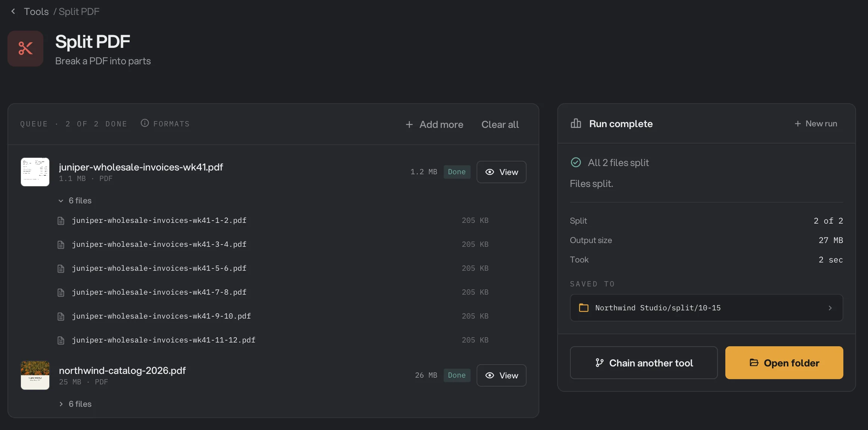Image resolution: width=868 pixels, height=430 pixels.
Task: Open the Formats info icon
Action: [x=145, y=123]
